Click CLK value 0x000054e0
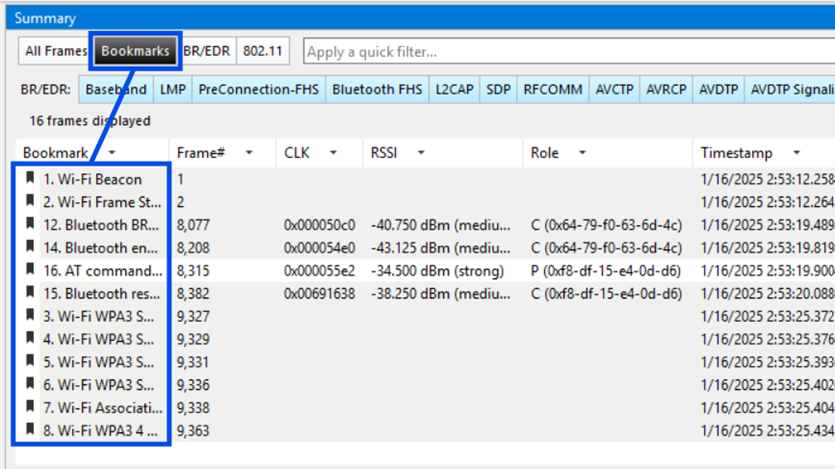 coord(320,248)
